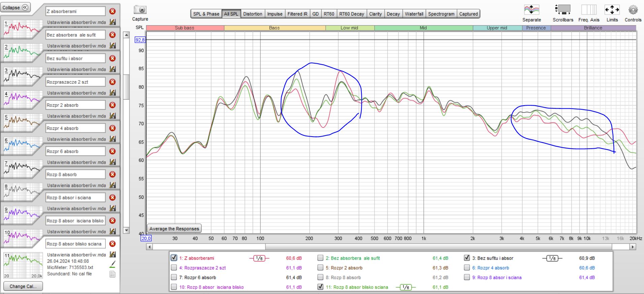This screenshot has width=644, height=294.
Task: Enable trace 2 Bez absorbera ale sufit
Action: click(320, 258)
